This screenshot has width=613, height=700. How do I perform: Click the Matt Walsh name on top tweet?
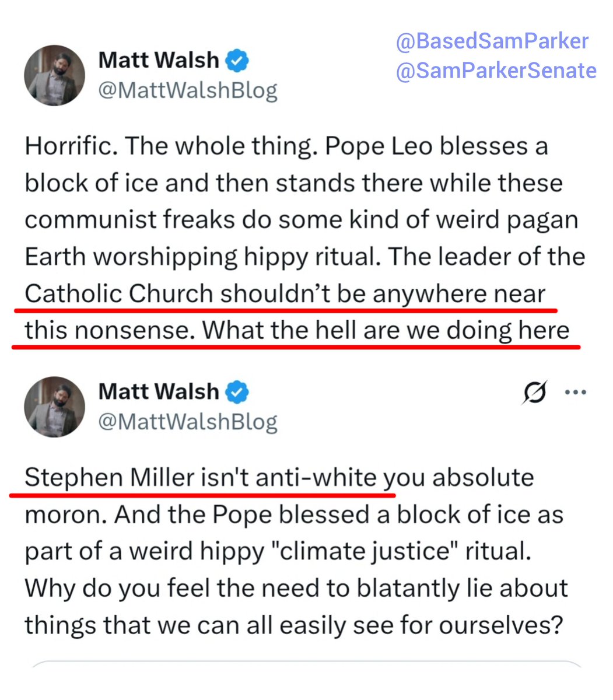point(159,61)
